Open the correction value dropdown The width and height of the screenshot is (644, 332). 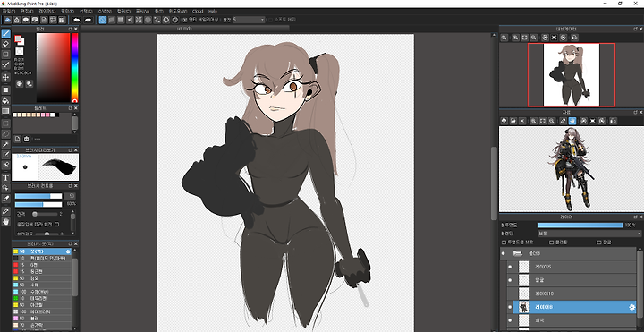click(249, 20)
